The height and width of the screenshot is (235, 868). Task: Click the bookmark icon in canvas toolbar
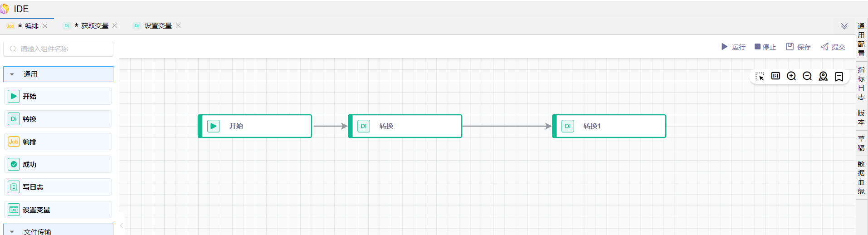[x=839, y=76]
